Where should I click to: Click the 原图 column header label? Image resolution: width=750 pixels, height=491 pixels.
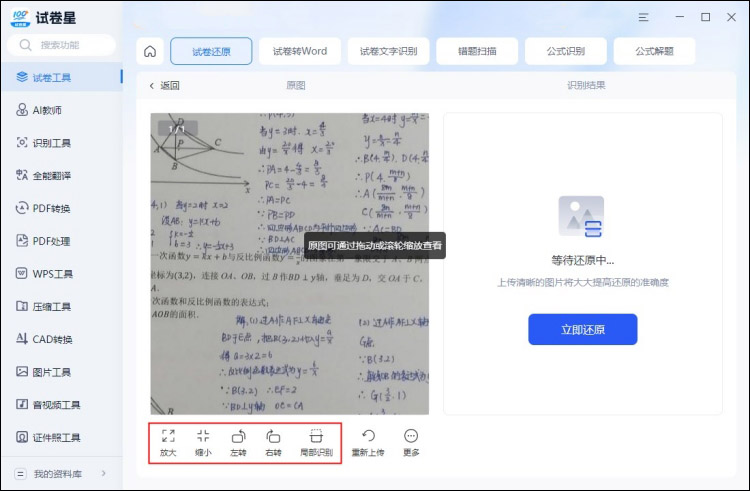click(x=296, y=86)
